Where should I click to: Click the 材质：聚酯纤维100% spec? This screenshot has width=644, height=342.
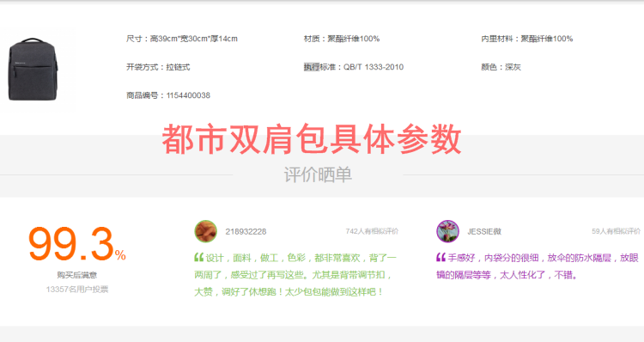point(341,39)
